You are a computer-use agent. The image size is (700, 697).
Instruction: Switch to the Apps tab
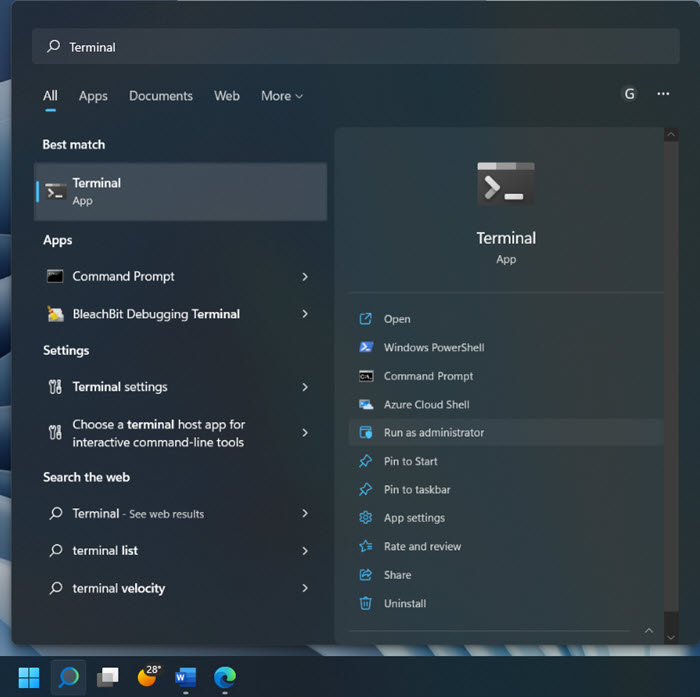coord(93,96)
